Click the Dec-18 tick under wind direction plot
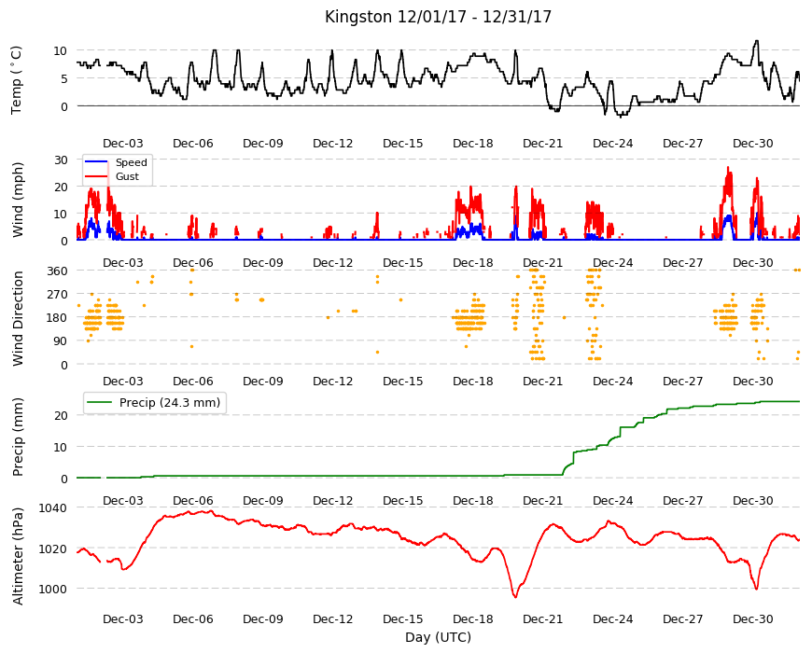Viewport: 812px width, 653px height. pyautogui.click(x=472, y=381)
